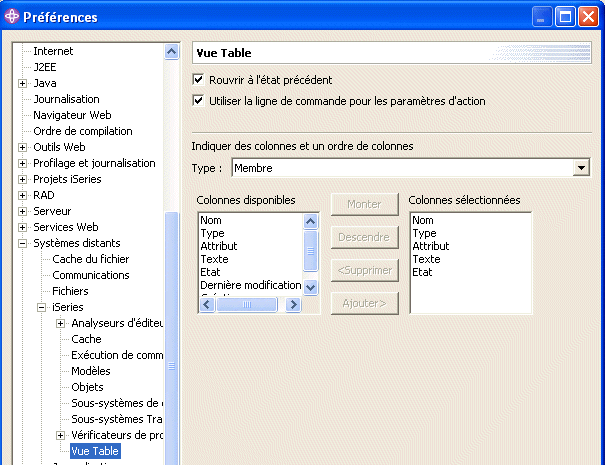The image size is (605, 465).
Task: Select Navigateur Web tree item
Action: [x=72, y=115]
